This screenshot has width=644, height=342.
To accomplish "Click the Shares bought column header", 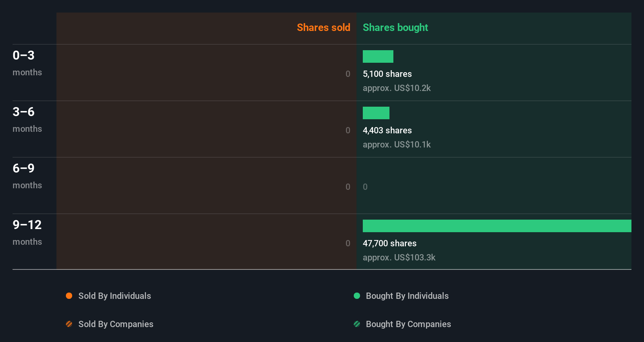I will 395,27.
